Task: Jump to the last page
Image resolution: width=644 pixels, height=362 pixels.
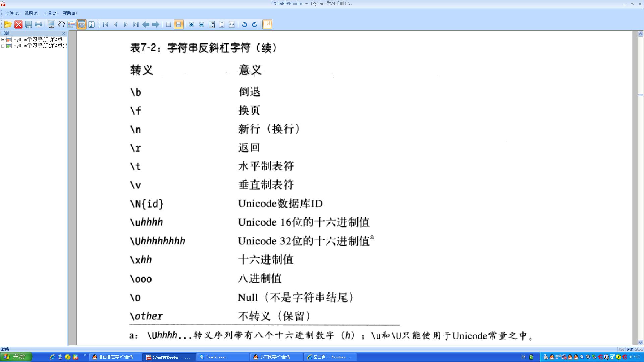Action: [136, 24]
